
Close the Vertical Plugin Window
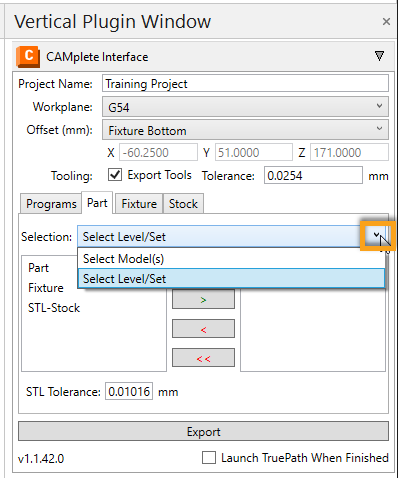pos(386,22)
